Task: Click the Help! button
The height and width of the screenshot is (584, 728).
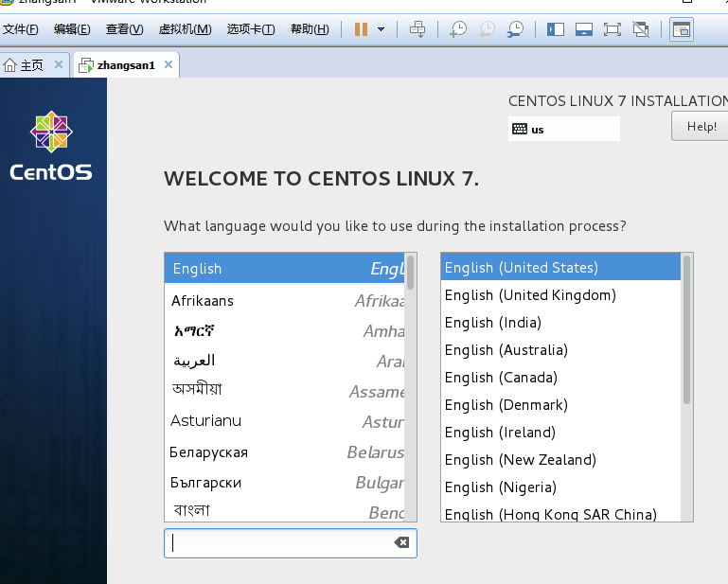Action: click(701, 126)
